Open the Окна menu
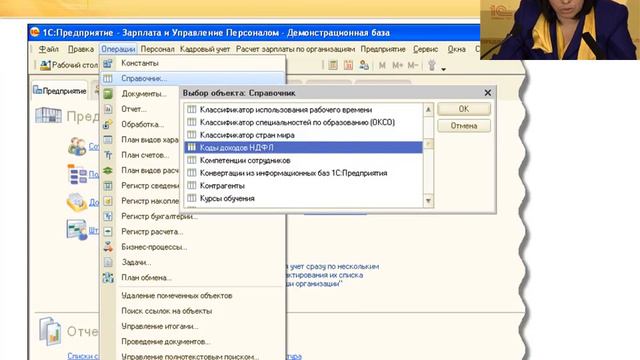Image resolution: width=640 pixels, height=360 pixels. tap(456, 49)
